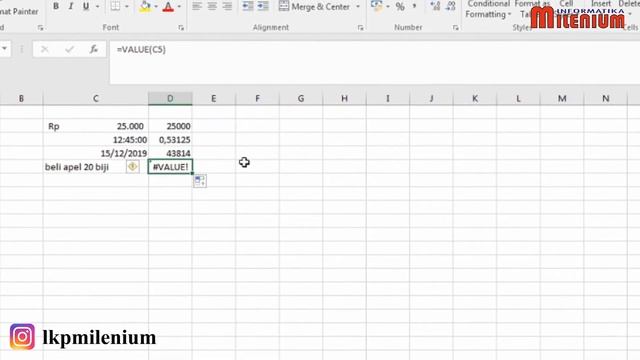Expand the Name Box dropdown
Image resolution: width=640 pixels, height=360 pixels.
coord(4,49)
